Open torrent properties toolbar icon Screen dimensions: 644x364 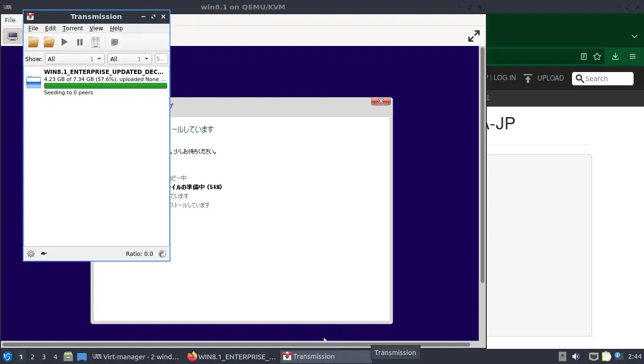point(114,42)
